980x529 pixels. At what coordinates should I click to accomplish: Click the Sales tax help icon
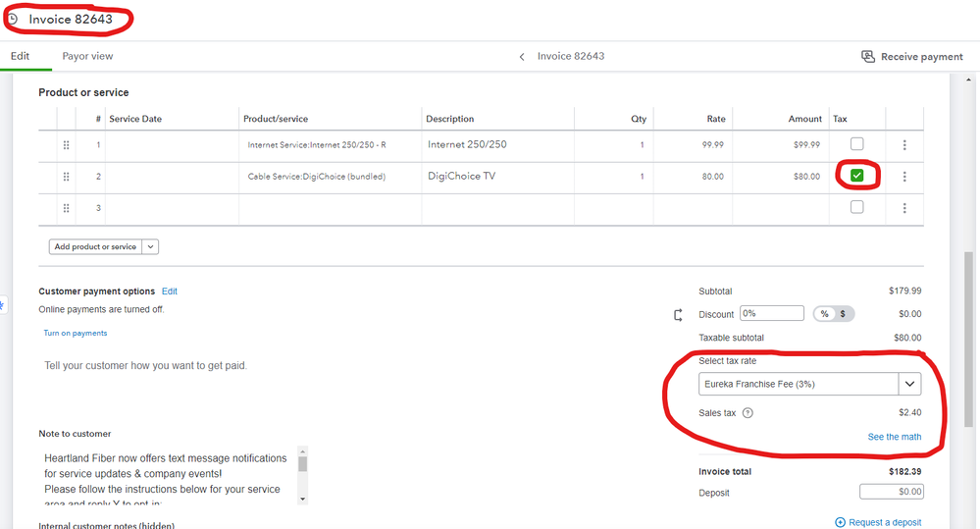(748, 413)
